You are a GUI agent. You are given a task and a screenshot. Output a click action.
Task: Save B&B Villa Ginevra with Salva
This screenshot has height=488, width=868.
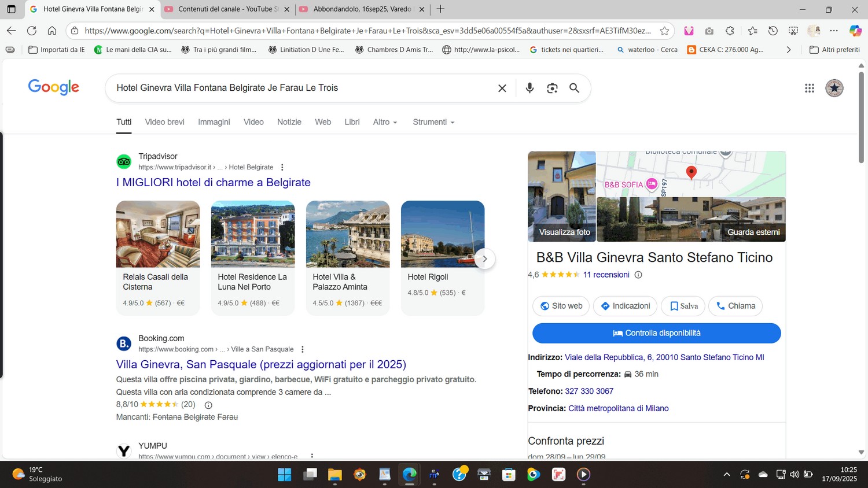click(x=683, y=306)
